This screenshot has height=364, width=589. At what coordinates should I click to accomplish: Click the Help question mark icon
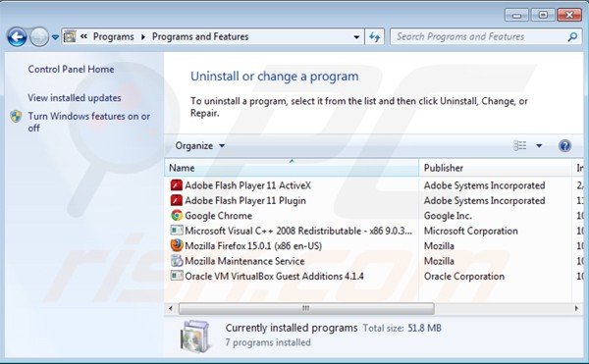tap(564, 145)
